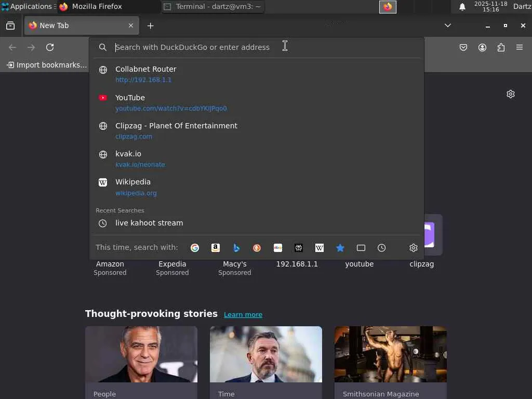Open the Extensions puzzle icon
Screen dimensions: 532x399
[501, 47]
